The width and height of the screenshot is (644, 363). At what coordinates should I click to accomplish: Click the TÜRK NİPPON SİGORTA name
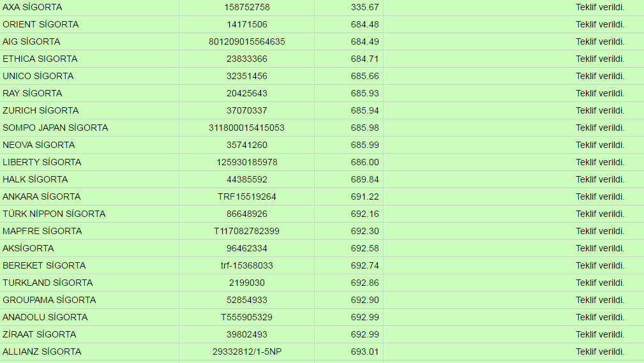(x=54, y=214)
